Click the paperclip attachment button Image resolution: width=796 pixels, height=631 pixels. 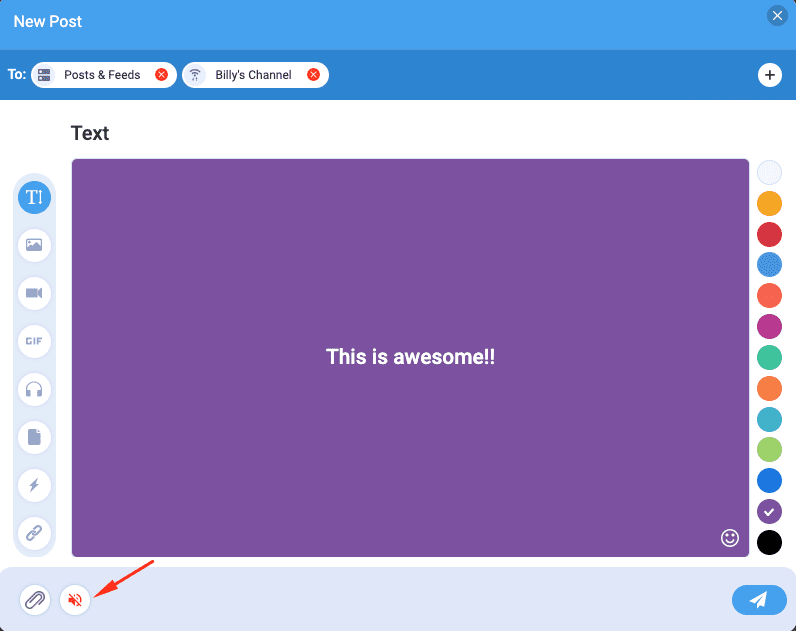[x=35, y=600]
